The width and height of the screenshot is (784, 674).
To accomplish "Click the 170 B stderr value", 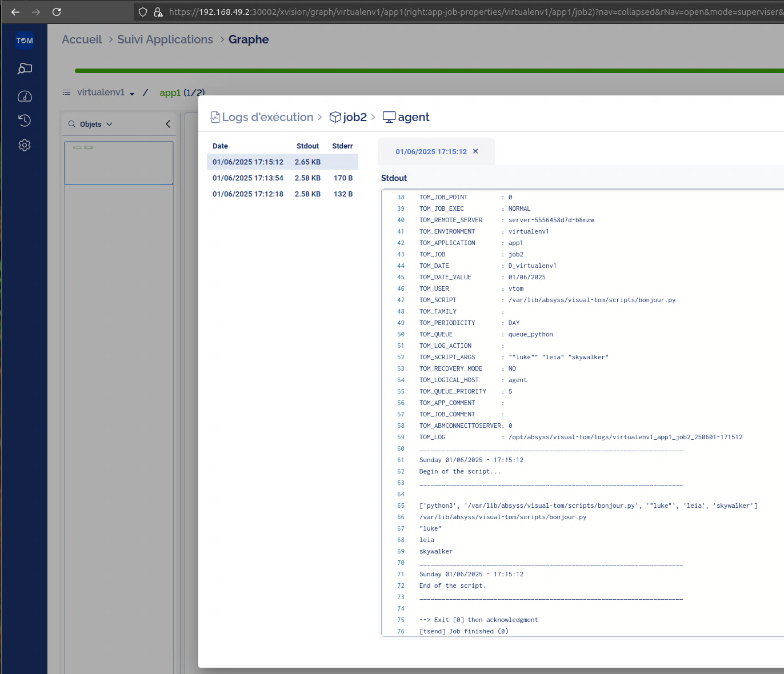I will pos(343,178).
